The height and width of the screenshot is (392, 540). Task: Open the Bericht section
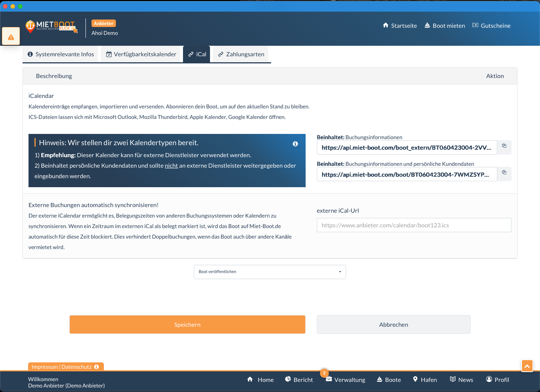pos(299,380)
